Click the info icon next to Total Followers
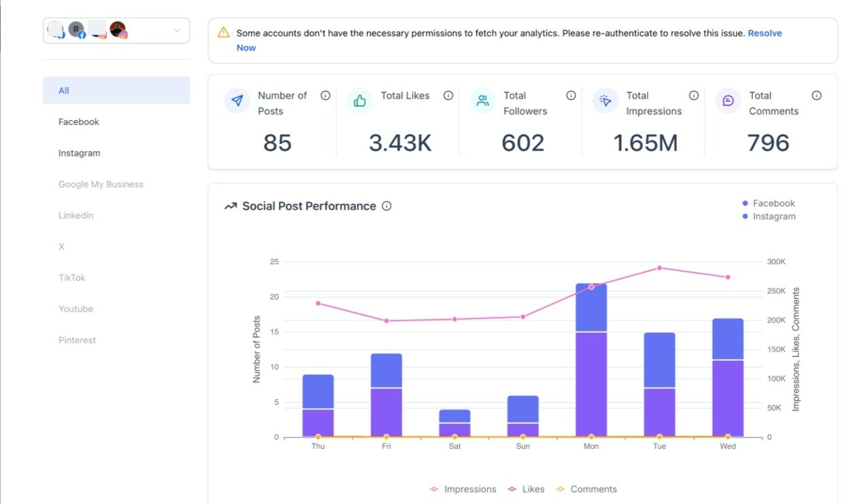Viewport: 863px width, 504px height. (x=571, y=96)
